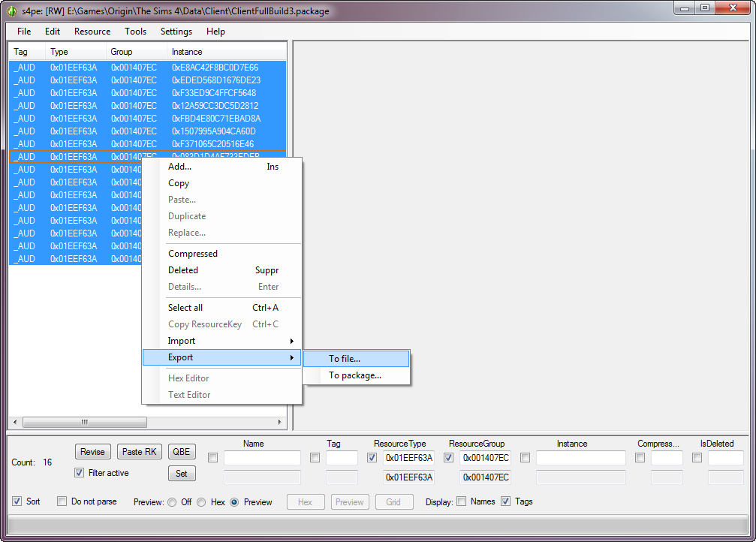This screenshot has width=756, height=542.
Task: Click the QBE button
Action: pyautogui.click(x=182, y=452)
